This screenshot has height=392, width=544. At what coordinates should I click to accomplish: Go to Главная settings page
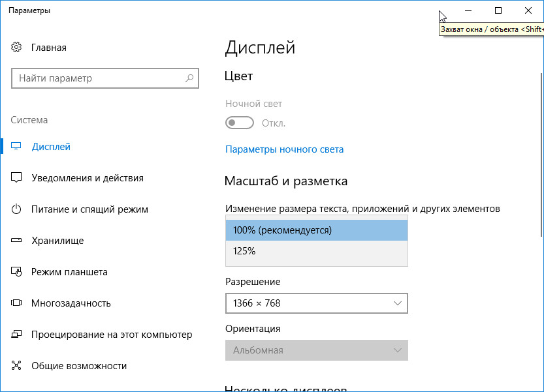[x=49, y=48]
